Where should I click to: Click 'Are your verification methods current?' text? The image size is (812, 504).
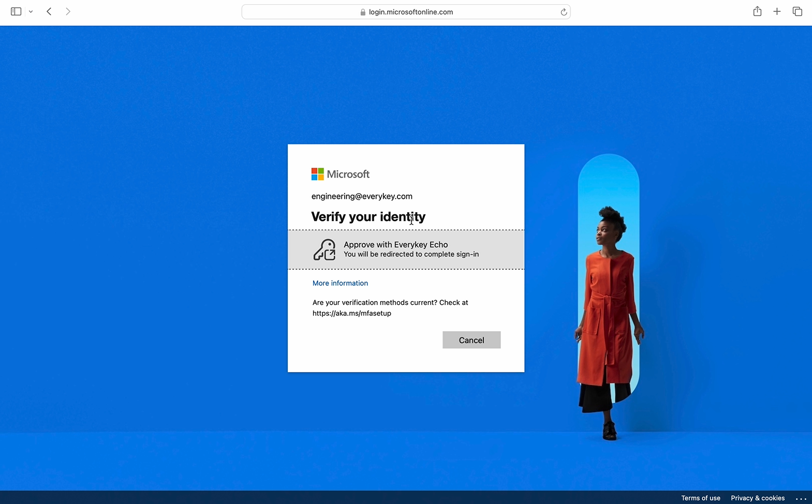point(375,302)
